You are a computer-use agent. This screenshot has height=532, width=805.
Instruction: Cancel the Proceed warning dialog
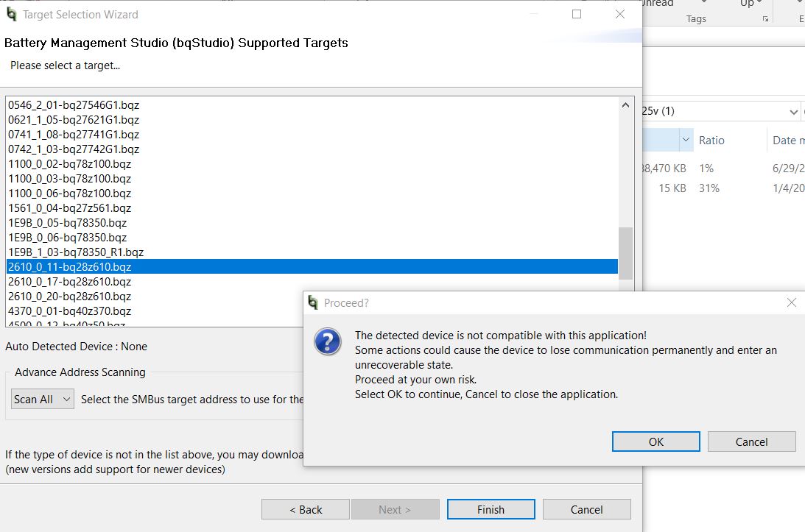tap(751, 441)
